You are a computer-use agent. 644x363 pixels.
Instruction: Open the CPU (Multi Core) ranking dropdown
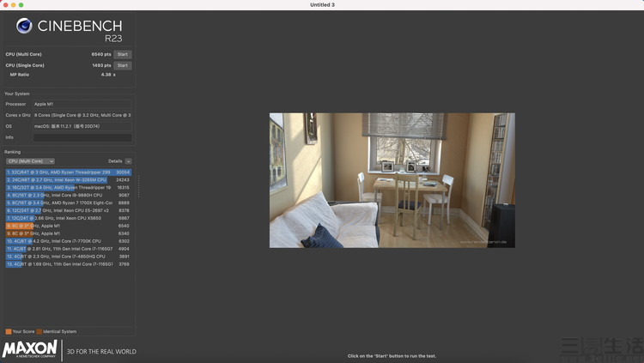[30, 161]
